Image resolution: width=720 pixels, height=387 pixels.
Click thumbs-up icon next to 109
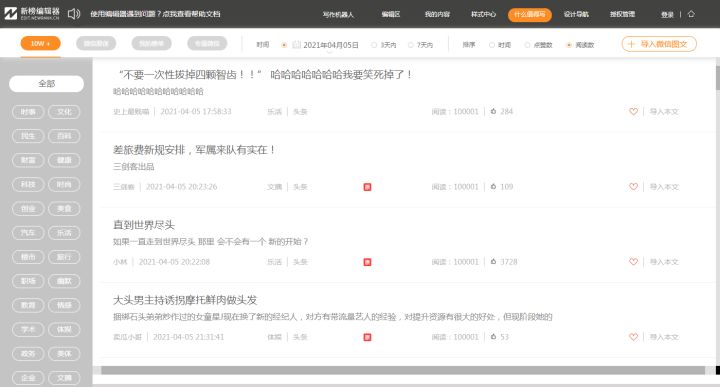[494, 186]
